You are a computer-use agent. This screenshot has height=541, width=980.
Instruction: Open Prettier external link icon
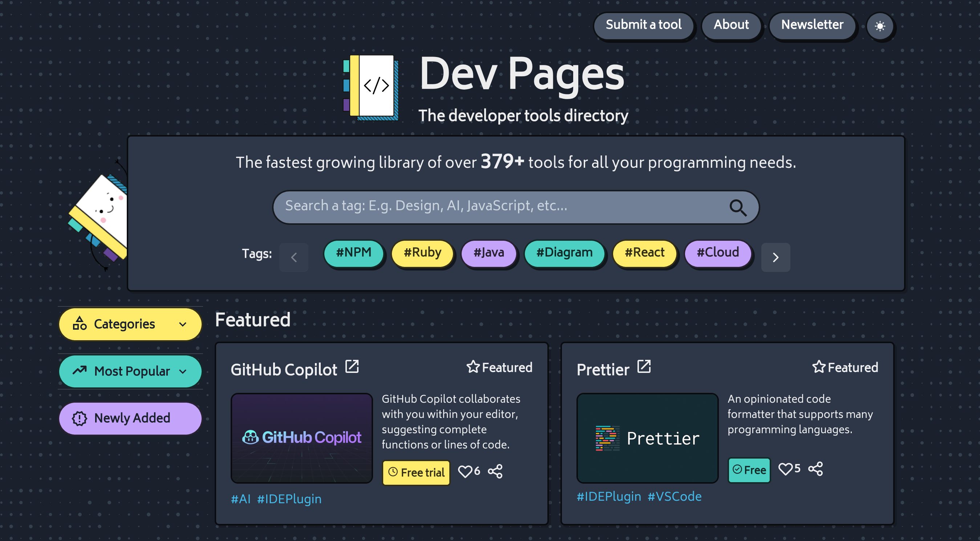point(644,367)
